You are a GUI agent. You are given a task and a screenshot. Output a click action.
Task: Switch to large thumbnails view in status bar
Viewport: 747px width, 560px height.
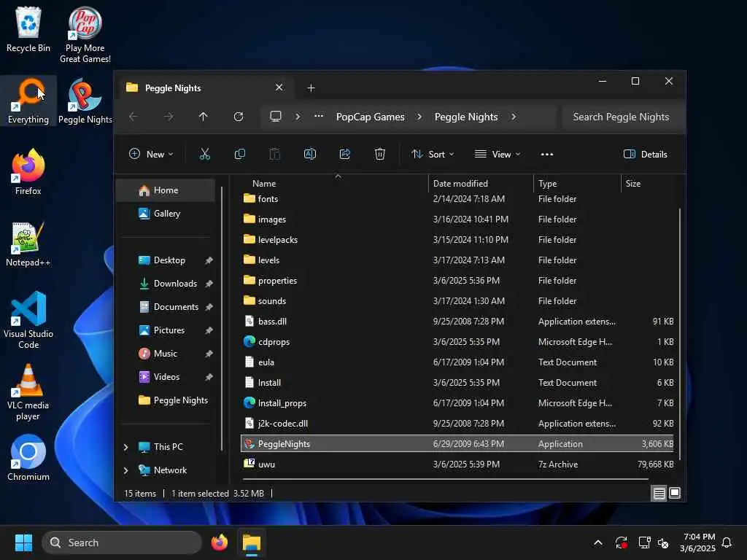675,493
